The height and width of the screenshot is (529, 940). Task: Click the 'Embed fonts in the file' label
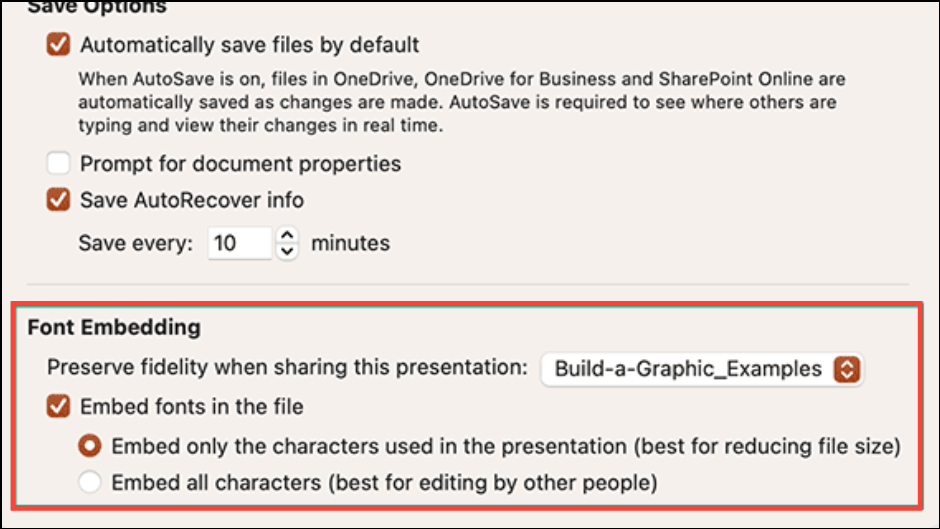[192, 407]
